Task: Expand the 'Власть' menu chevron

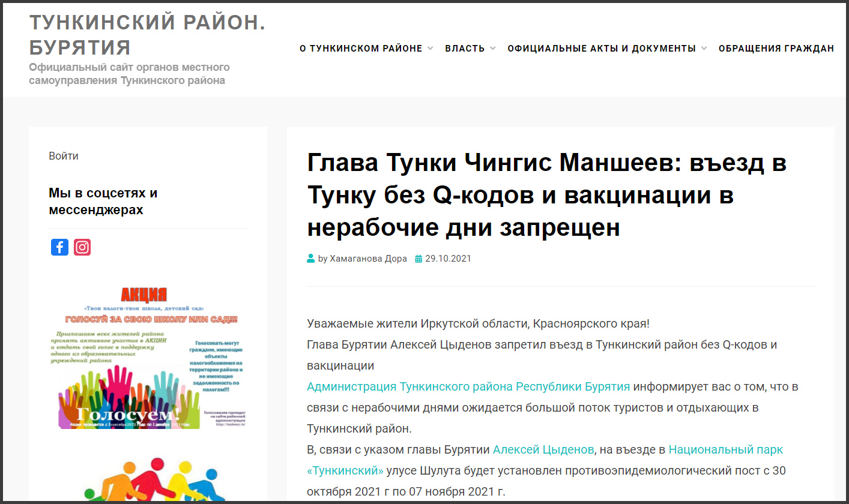Action: coord(492,49)
